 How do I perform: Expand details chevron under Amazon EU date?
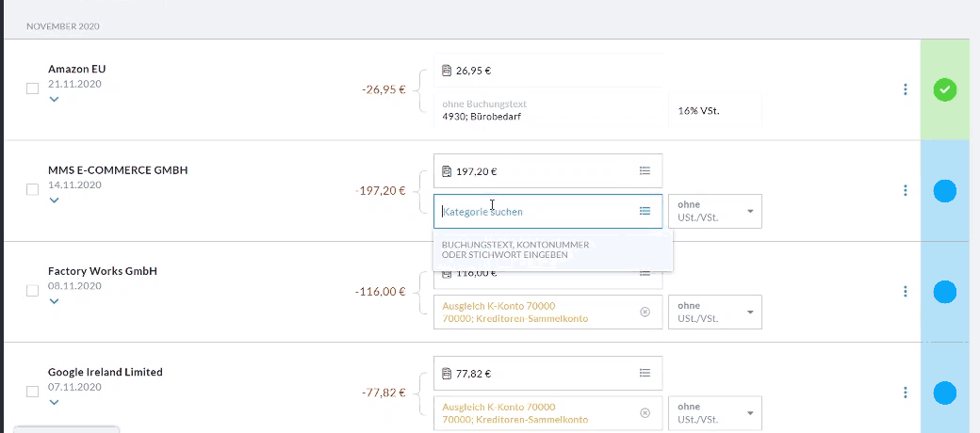54,99
